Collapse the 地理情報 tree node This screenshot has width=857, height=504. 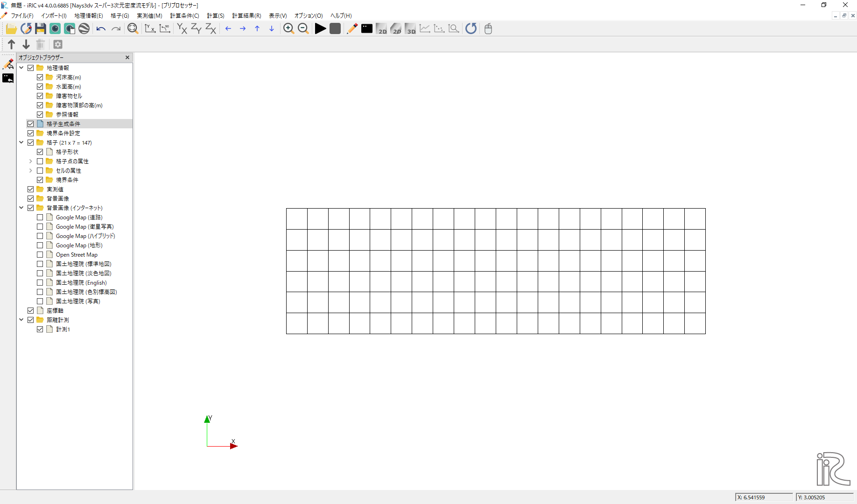(x=21, y=68)
